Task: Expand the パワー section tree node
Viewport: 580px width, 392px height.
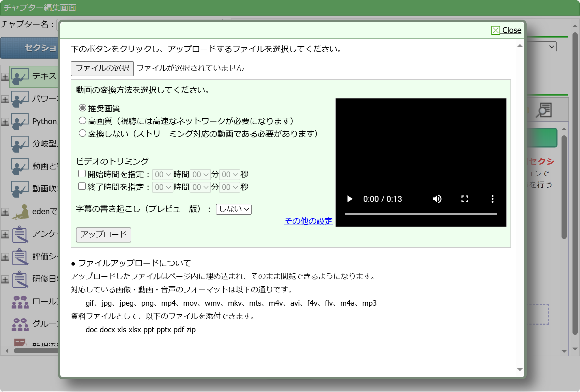Action: [x=5, y=99]
